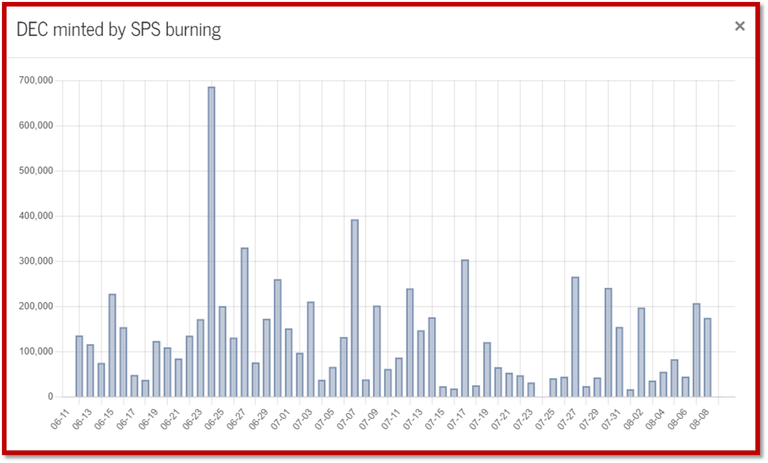Click the 07-13 date label
Screen dimensions: 768x463
pyautogui.click(x=412, y=419)
